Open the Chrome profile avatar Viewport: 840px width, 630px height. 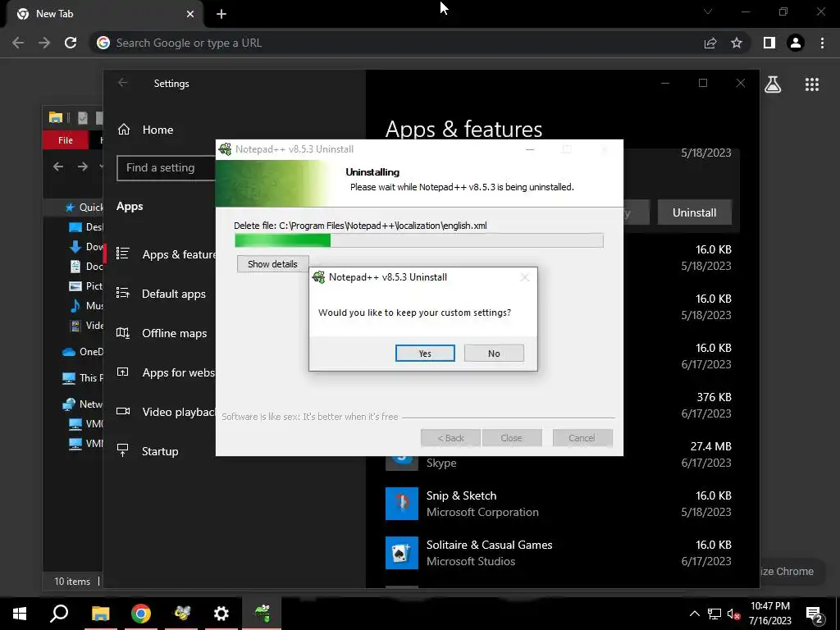796,43
